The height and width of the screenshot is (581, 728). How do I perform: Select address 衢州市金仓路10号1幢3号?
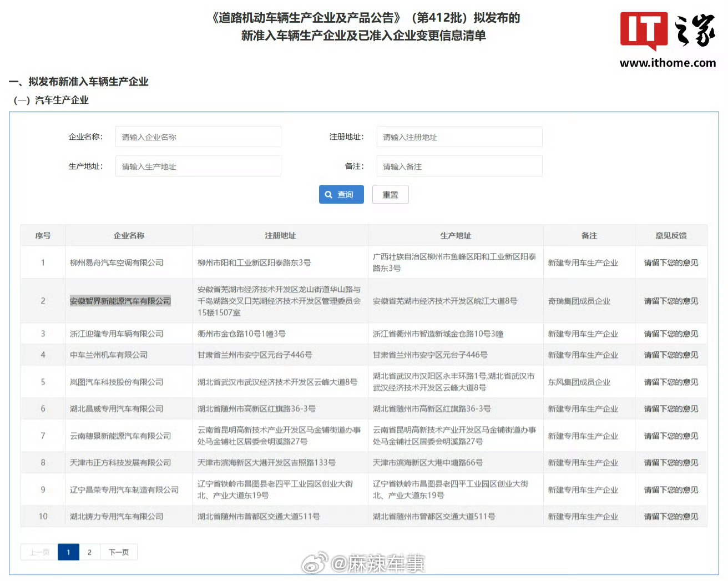coord(241,334)
